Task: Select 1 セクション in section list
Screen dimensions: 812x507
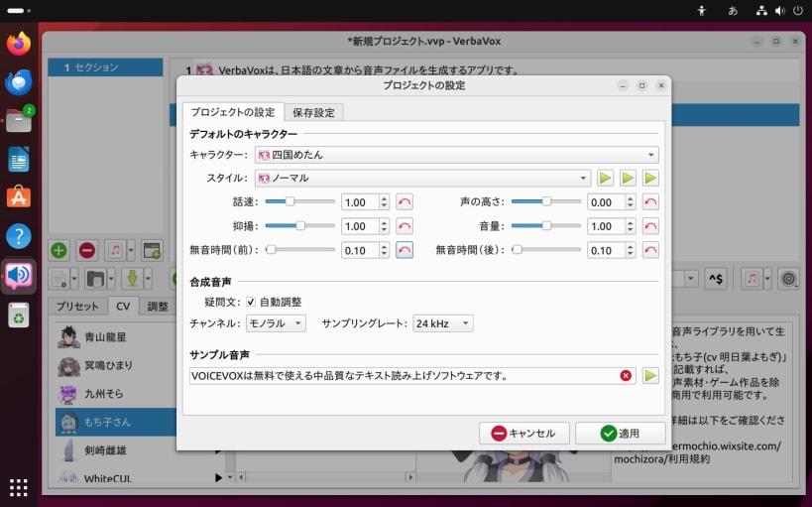Action: [106, 67]
